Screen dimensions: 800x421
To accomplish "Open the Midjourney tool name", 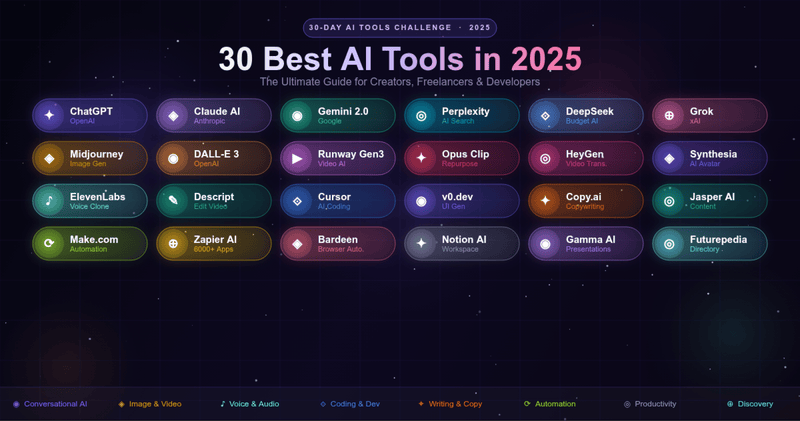I will (96, 154).
